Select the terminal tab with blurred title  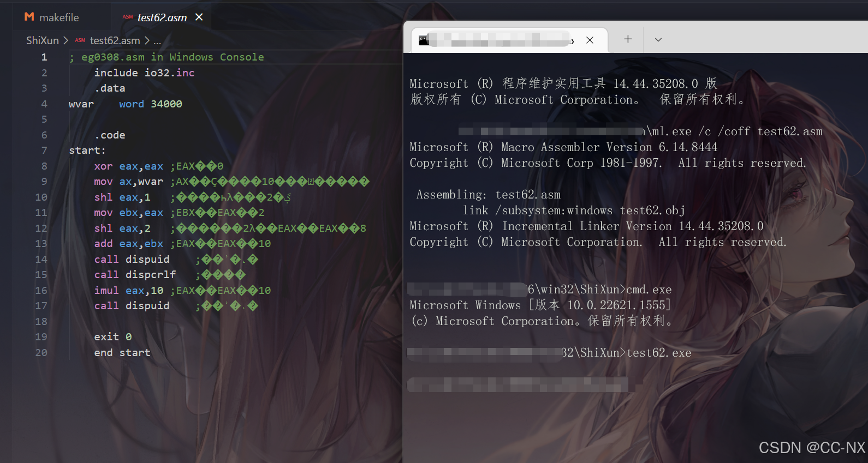509,40
